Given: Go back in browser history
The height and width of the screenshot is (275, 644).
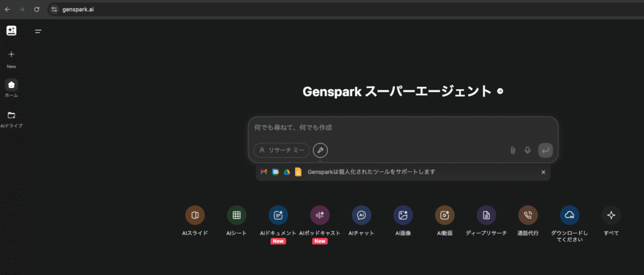Looking at the screenshot, I should coord(7,9).
